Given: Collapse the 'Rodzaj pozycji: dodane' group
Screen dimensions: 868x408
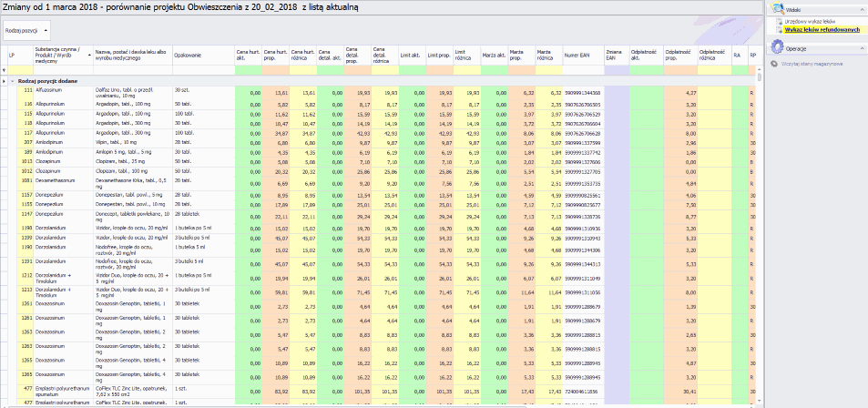Looking at the screenshot, I should coord(13,81).
